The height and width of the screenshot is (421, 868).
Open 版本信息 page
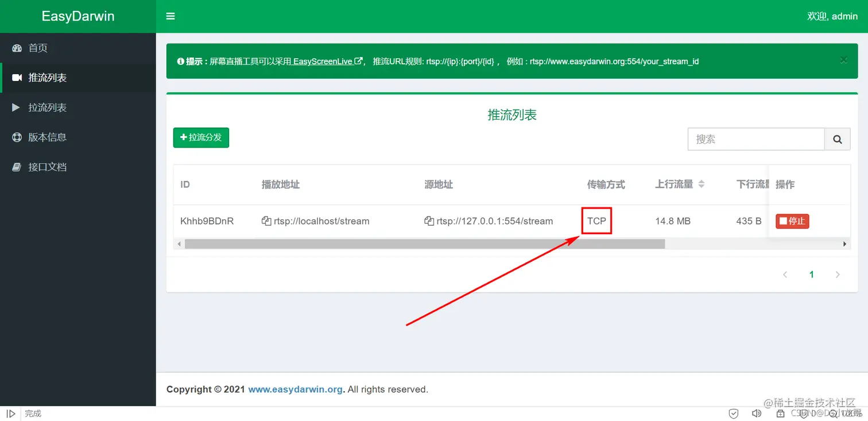point(78,137)
